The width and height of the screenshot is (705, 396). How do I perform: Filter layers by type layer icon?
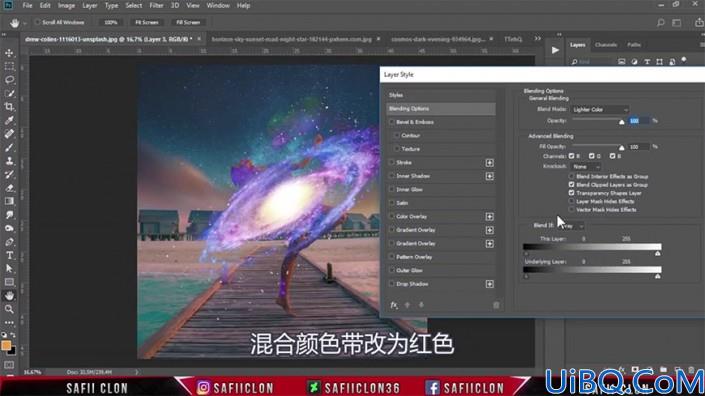(647, 62)
